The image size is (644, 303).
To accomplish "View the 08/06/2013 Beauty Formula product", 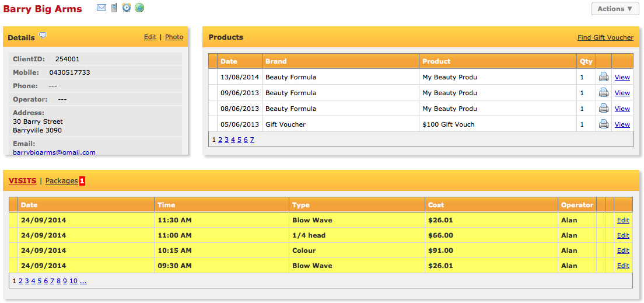I will coord(622,109).
